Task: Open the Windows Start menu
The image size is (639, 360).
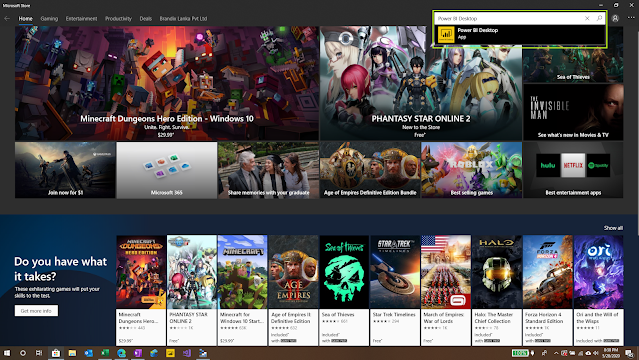Action: 7,353
